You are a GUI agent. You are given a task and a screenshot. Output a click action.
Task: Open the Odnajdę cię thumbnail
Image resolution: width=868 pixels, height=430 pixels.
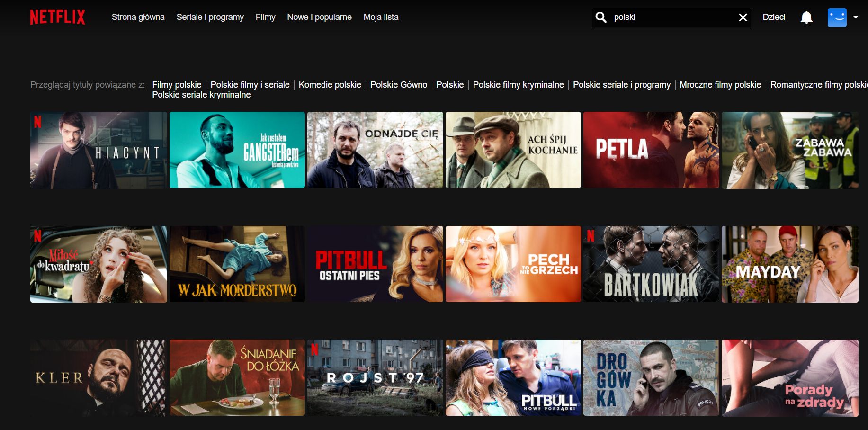coord(375,150)
